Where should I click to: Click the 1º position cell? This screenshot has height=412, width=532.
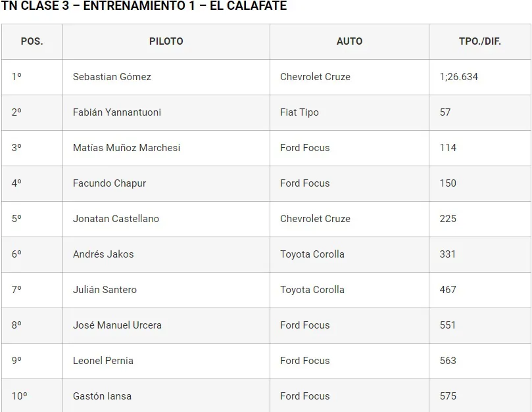pyautogui.click(x=16, y=77)
